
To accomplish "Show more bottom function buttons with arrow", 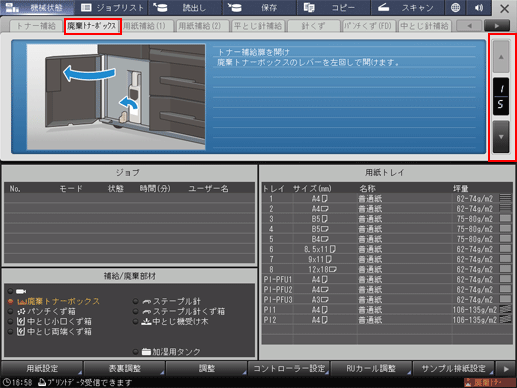I will [x=506, y=369].
